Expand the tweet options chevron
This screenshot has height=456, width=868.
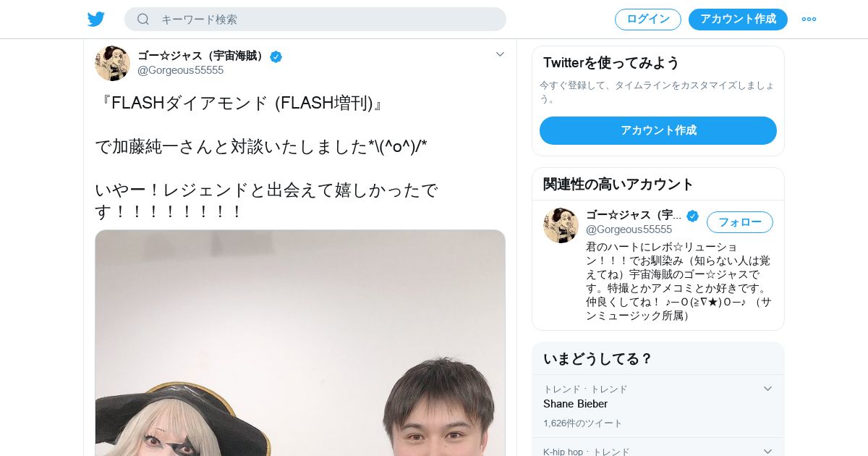(x=500, y=54)
